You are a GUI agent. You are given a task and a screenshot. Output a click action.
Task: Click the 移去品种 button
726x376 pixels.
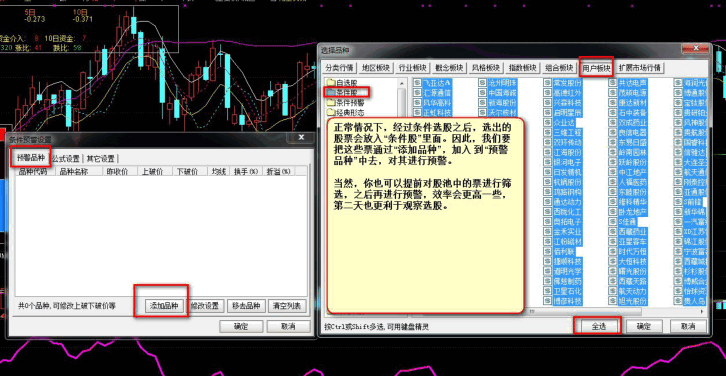point(246,306)
